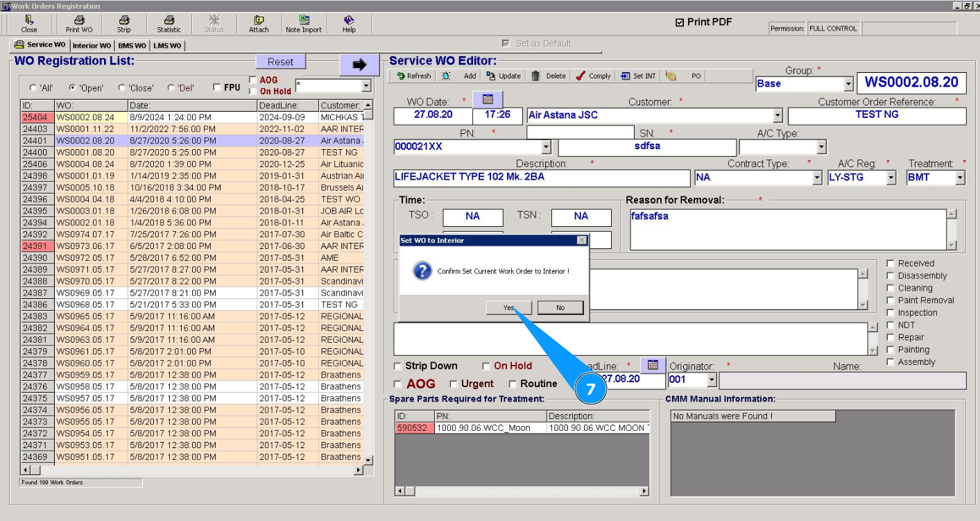Click the Reset button
Image resolution: width=980 pixels, height=521 pixels.
(280, 62)
